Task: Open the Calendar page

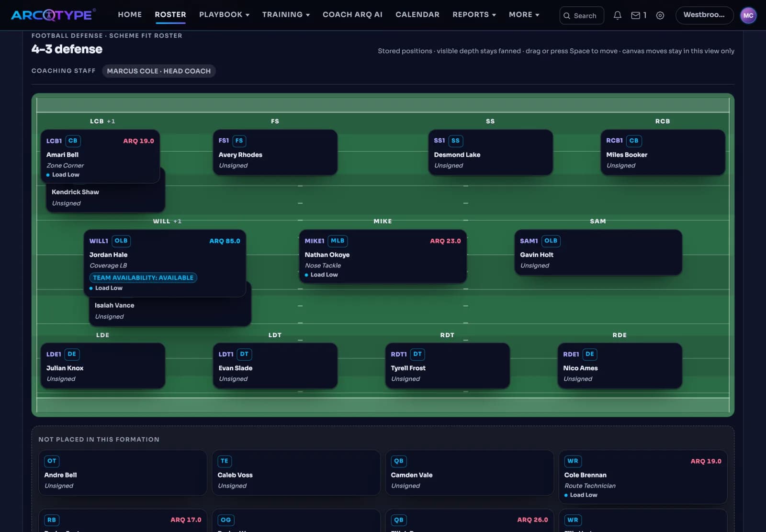Action: coord(417,15)
